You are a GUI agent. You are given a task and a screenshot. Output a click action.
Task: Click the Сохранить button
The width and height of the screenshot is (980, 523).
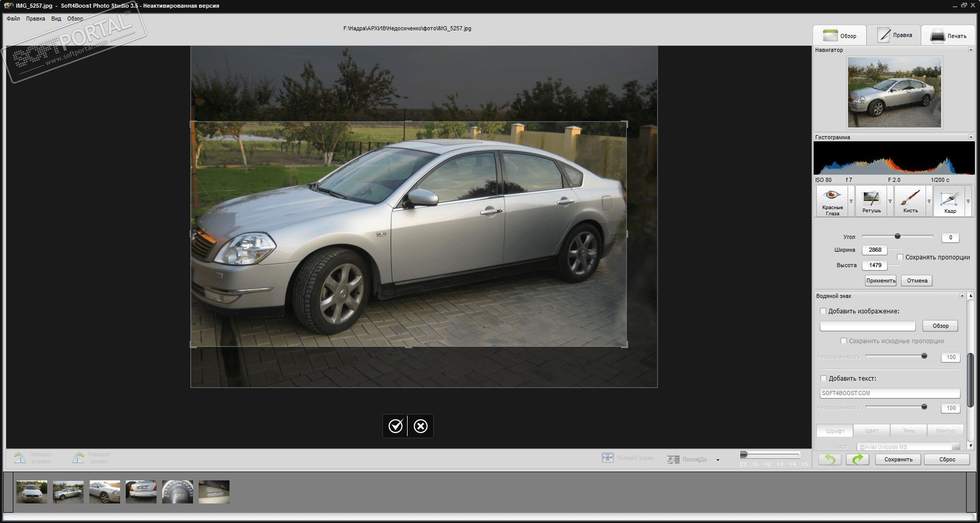click(x=898, y=459)
